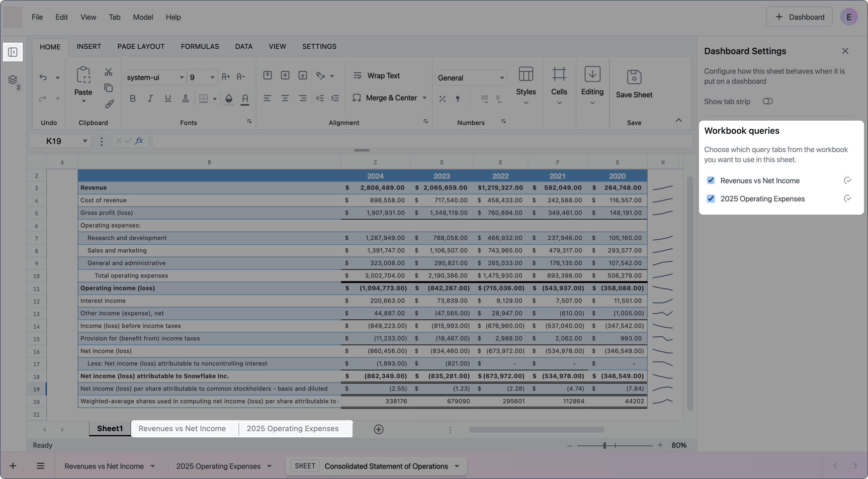
Task: Click the formula bar input field
Action: [x=422, y=141]
